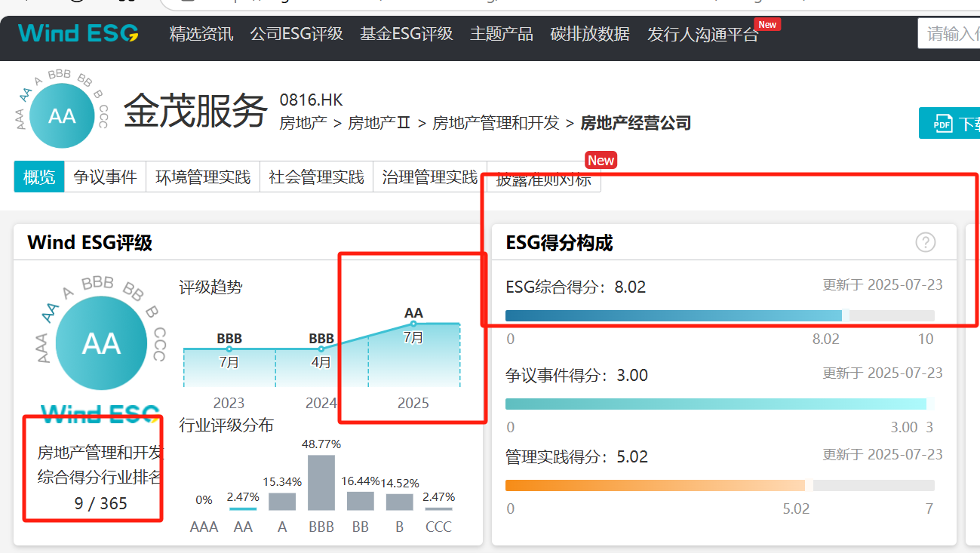Click the Wind ESG logo in header
980x553 pixels.
(78, 33)
